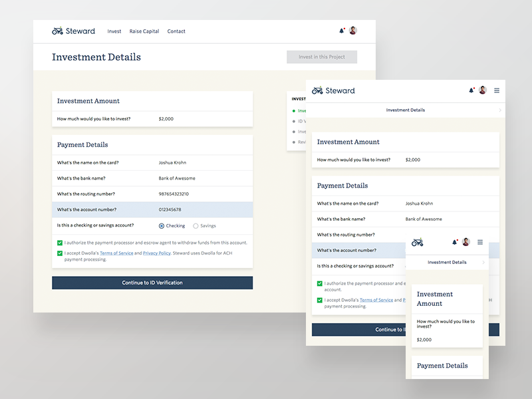Toggle authorize payment processor checkbox on desktop

60,243
